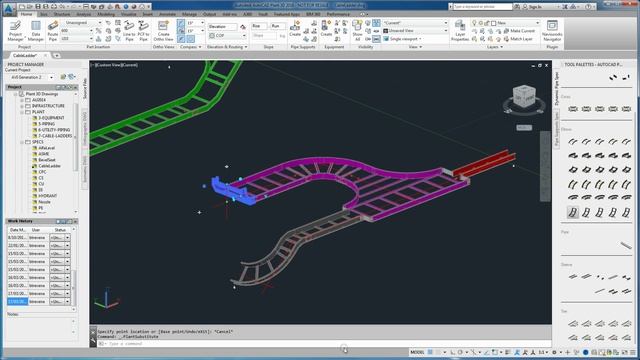Launch PCF to Pipe tool
Screen dimensions: 640x360
(143, 31)
